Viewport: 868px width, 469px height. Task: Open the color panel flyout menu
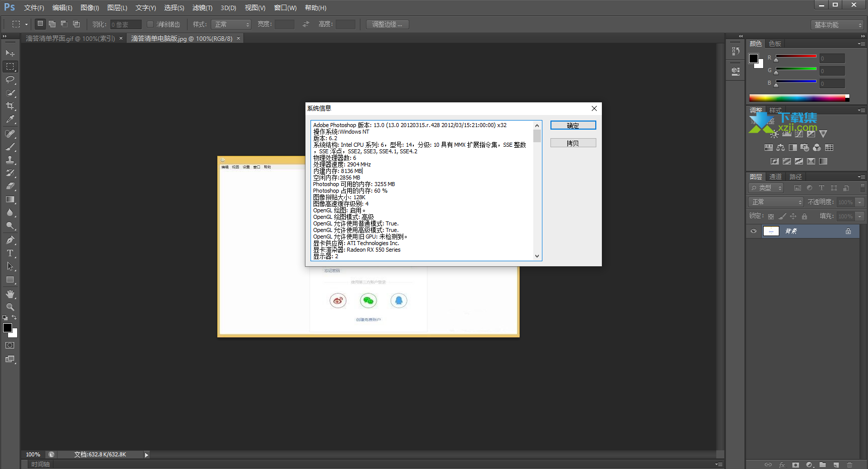861,44
